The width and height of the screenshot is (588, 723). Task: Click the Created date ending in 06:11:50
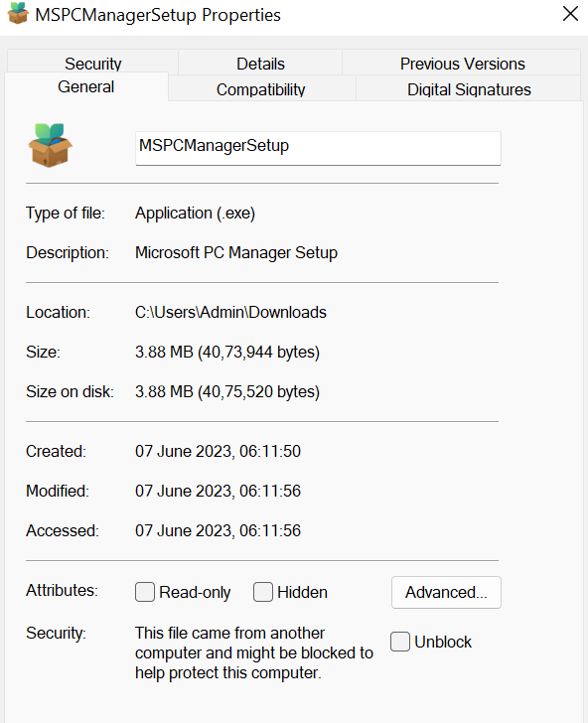point(218,451)
